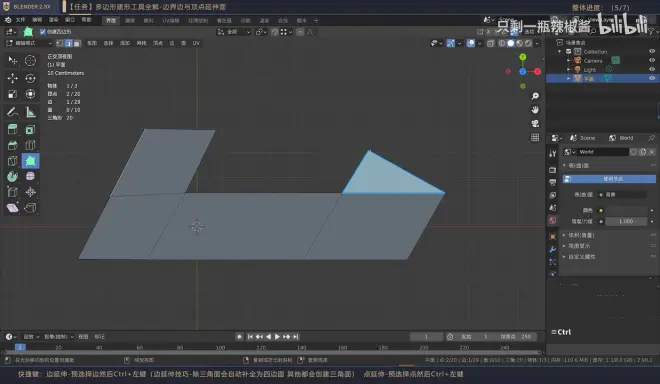Expand the Camera item in outliner
The height and width of the screenshot is (384, 660).
(569, 61)
